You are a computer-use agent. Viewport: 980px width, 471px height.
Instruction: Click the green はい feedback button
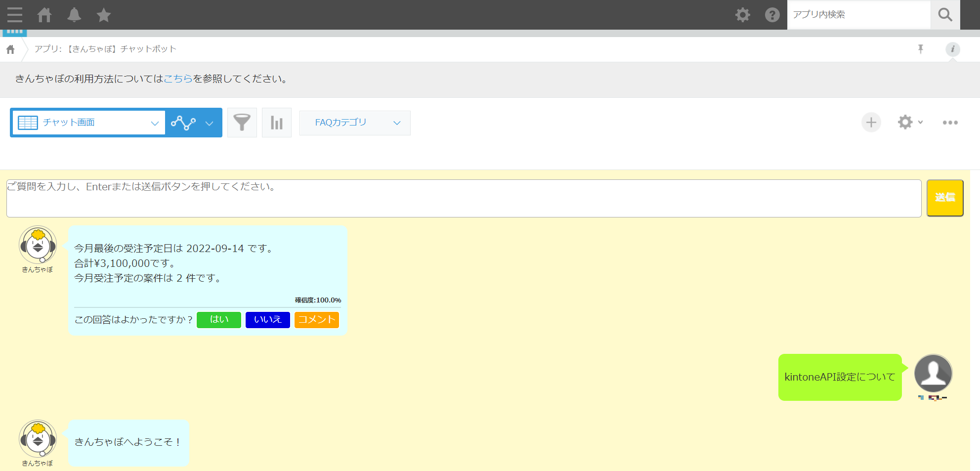(x=219, y=320)
